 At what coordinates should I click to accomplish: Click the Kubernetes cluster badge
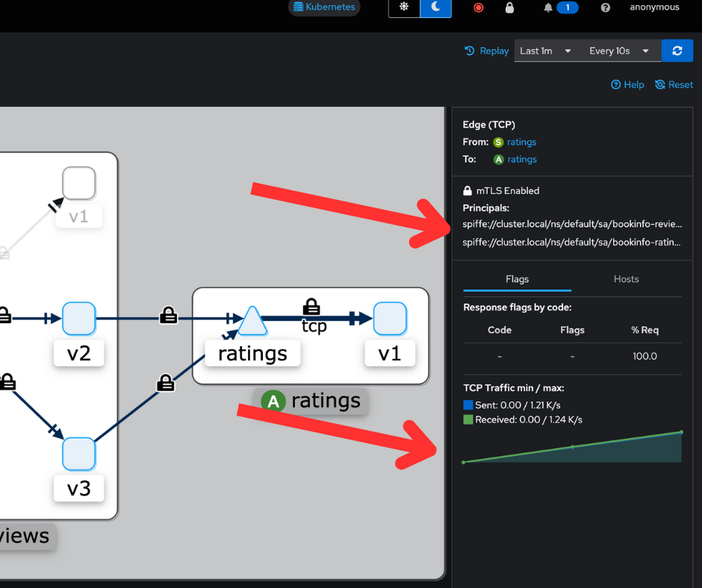[x=324, y=7]
